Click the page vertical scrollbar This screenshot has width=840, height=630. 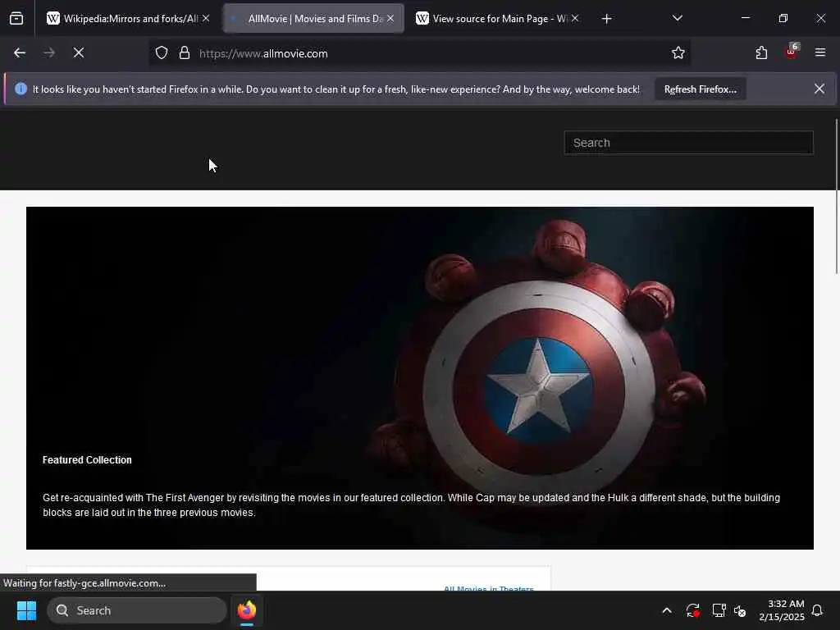tap(836, 196)
